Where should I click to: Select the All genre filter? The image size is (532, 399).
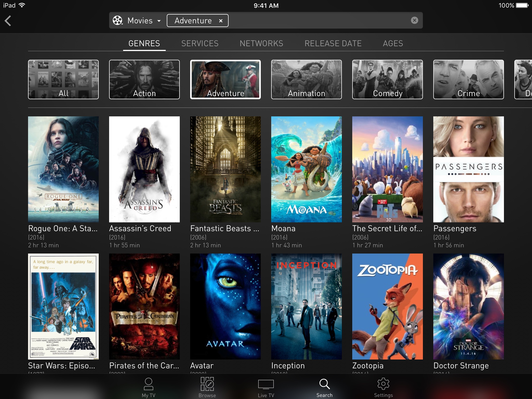63,79
